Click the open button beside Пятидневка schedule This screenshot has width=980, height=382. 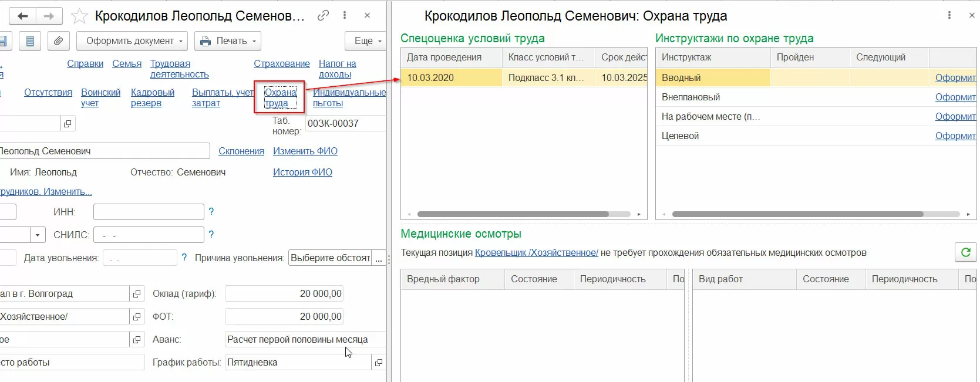(379, 363)
